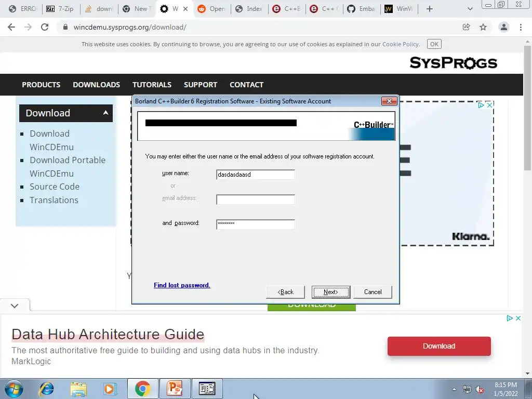Open Windows Media Player from taskbar
The image size is (532, 399).
(x=110, y=389)
